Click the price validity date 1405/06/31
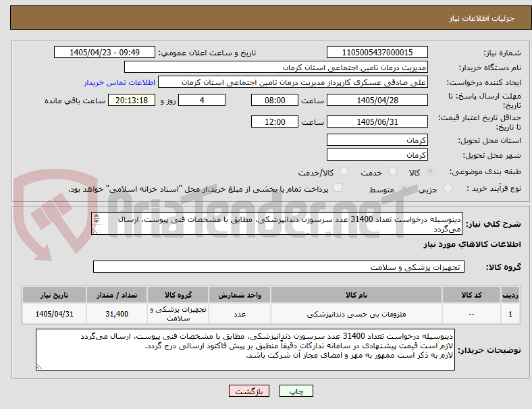The image size is (532, 409). 377,121
